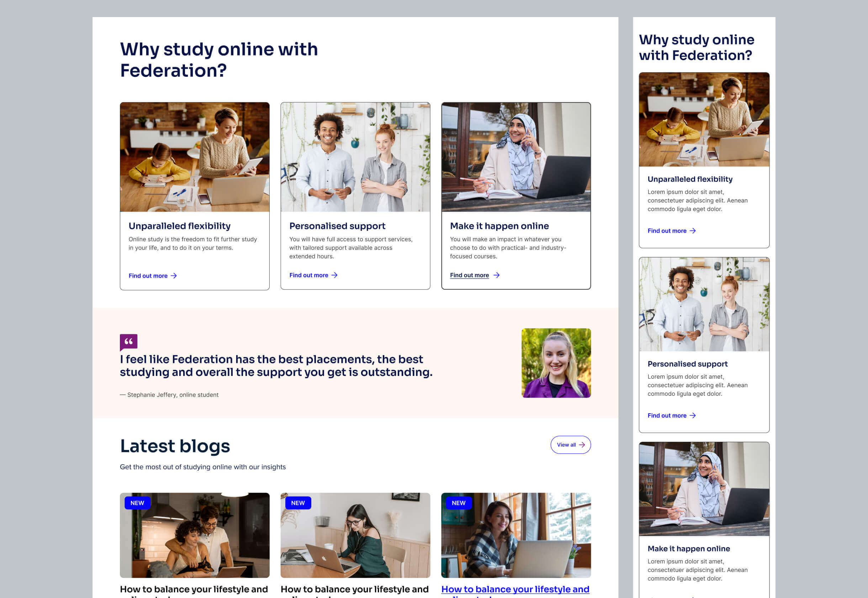
Task: Click the mobile 'Personalised support' card heading
Action: click(688, 364)
